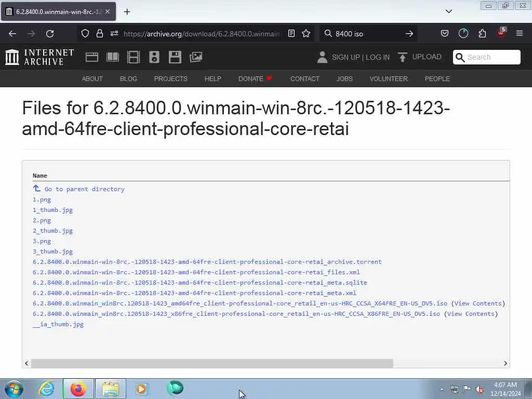
Task: Open the PROJECTS menu item
Action: 170,79
